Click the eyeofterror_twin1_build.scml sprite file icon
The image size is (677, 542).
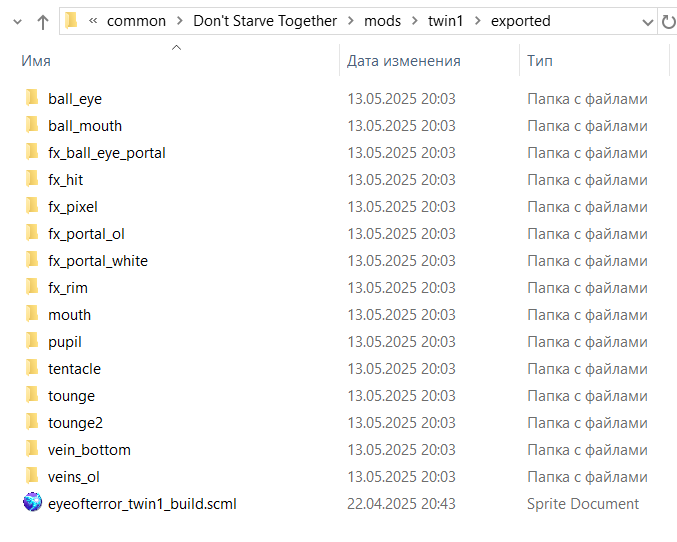tap(32, 503)
